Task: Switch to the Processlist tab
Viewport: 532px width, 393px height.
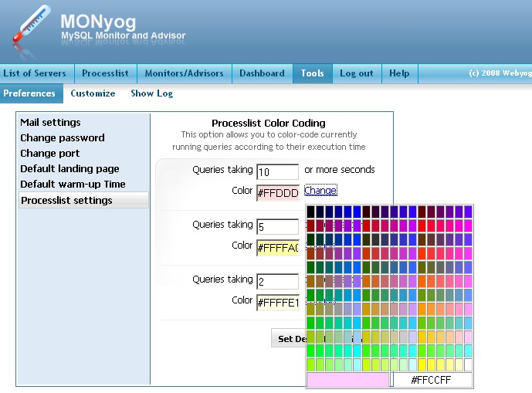Action: 105,73
